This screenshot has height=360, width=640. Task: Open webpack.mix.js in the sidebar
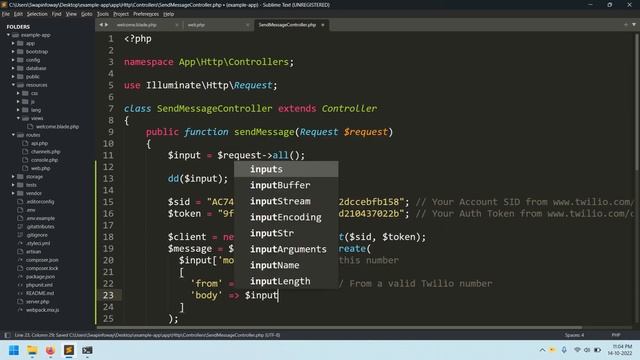42,310
